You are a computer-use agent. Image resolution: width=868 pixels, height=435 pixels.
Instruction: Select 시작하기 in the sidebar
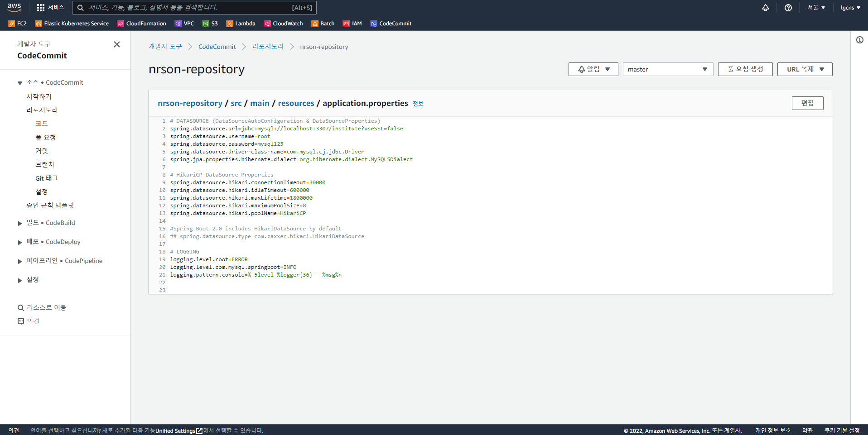(39, 96)
